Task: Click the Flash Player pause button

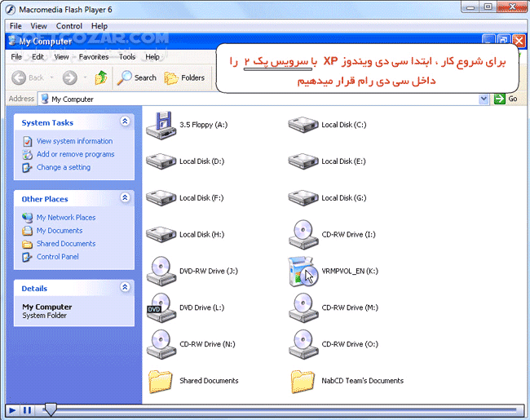Action: [x=28, y=410]
